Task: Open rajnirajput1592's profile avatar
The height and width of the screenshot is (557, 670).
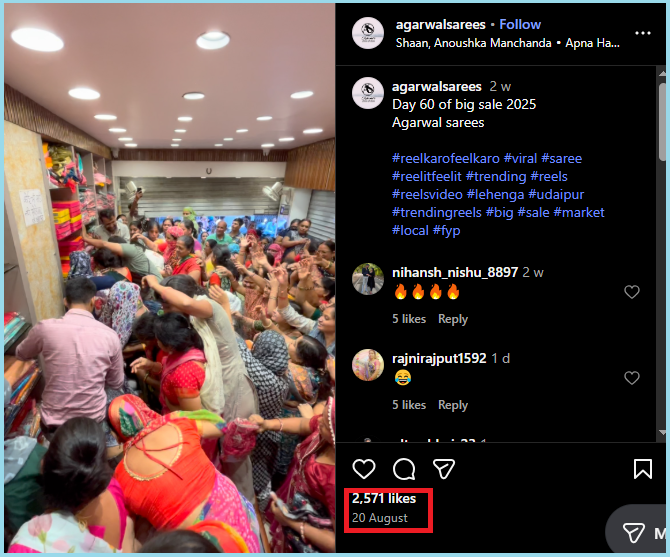Action: [x=367, y=365]
